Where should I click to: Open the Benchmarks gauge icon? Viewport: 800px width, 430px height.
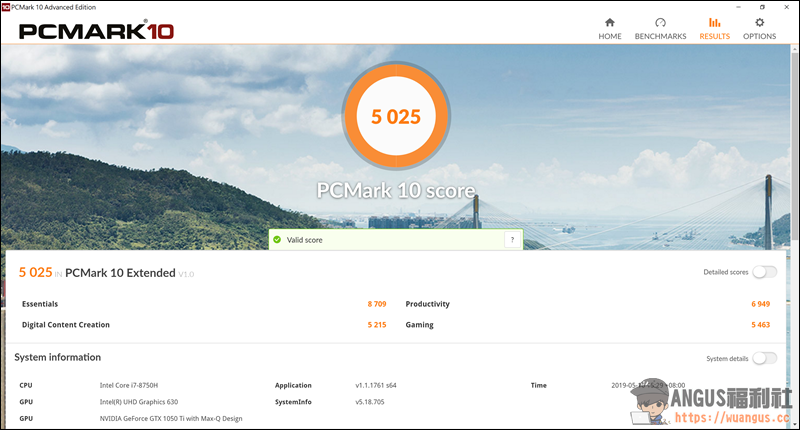click(x=660, y=23)
